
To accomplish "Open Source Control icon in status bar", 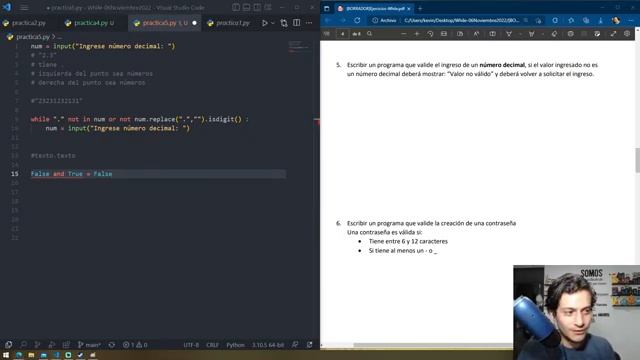I will (x=37, y=345).
